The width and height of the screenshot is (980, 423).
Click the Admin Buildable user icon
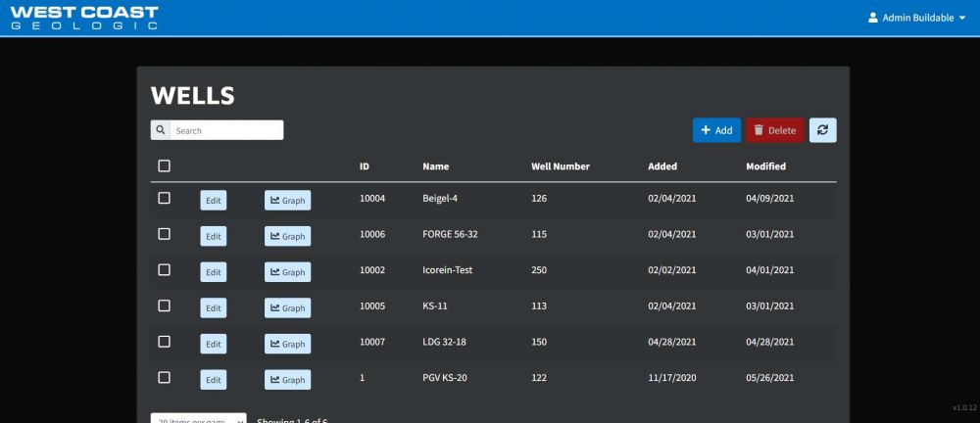[x=873, y=19]
